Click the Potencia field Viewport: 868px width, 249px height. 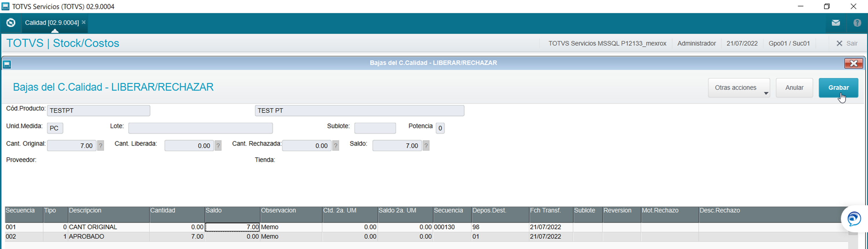(440, 128)
